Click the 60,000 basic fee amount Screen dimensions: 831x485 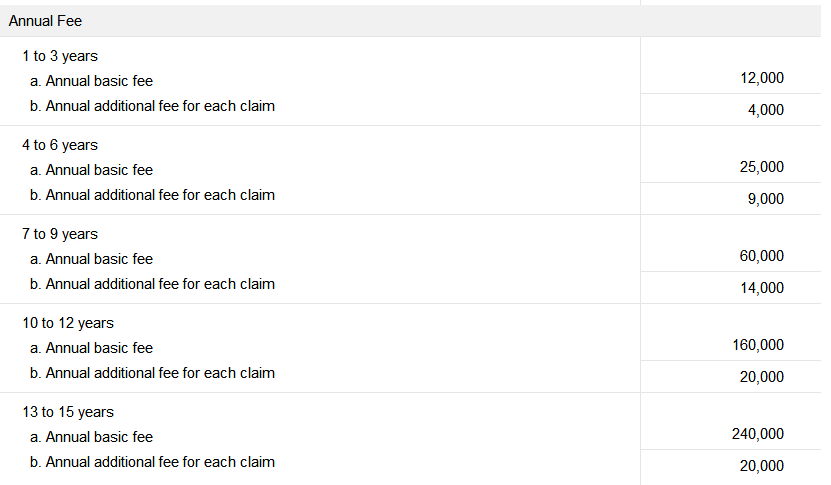[762, 256]
